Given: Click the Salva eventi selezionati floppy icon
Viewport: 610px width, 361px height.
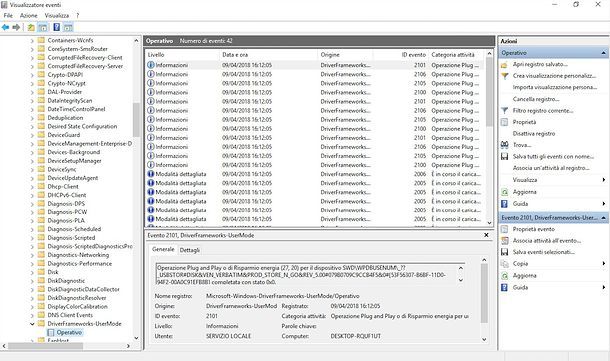Looking at the screenshot, I should pos(504,252).
